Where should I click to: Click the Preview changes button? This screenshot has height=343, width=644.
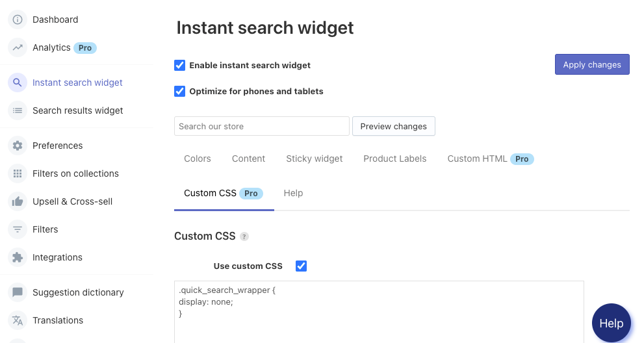(x=393, y=126)
